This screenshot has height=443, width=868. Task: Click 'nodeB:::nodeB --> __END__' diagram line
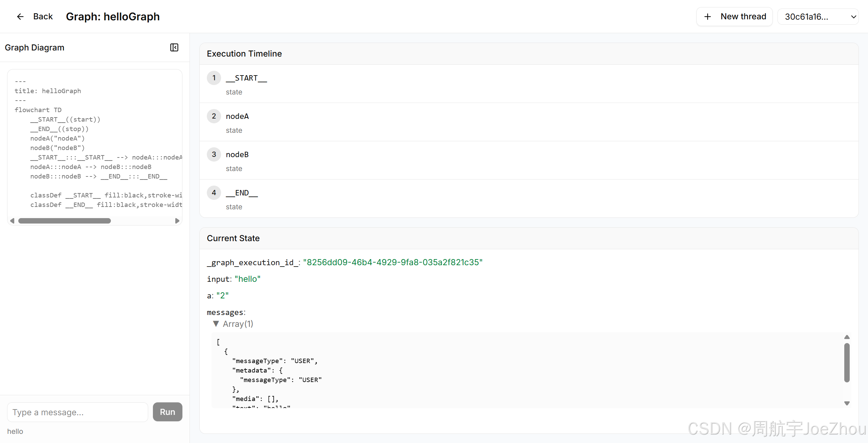99,176
